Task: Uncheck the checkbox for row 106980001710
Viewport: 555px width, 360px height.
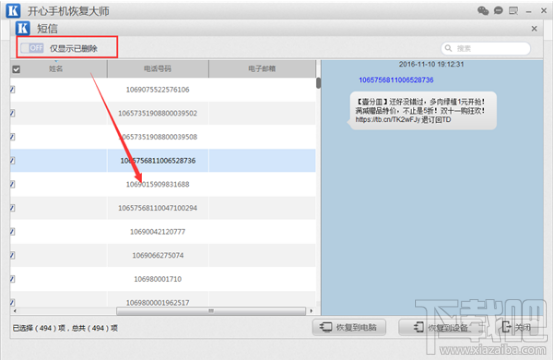Action: [x=12, y=279]
